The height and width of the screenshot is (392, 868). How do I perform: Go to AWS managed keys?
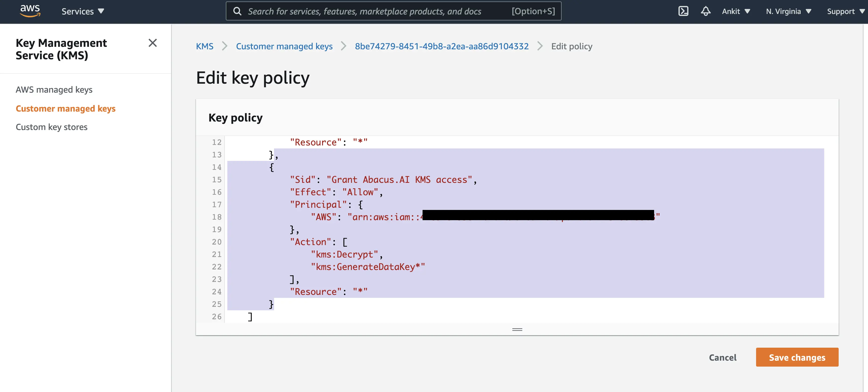pos(54,89)
